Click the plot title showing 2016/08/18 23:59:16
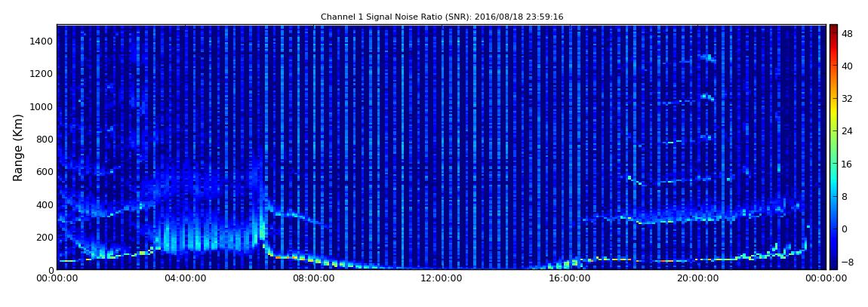This screenshot has height=307, width=868. 442,17
